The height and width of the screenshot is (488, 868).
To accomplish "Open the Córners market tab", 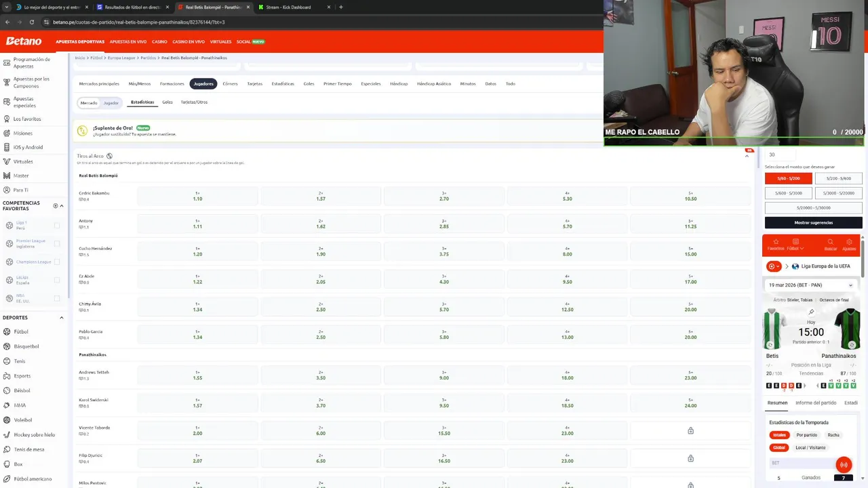I will tap(230, 83).
